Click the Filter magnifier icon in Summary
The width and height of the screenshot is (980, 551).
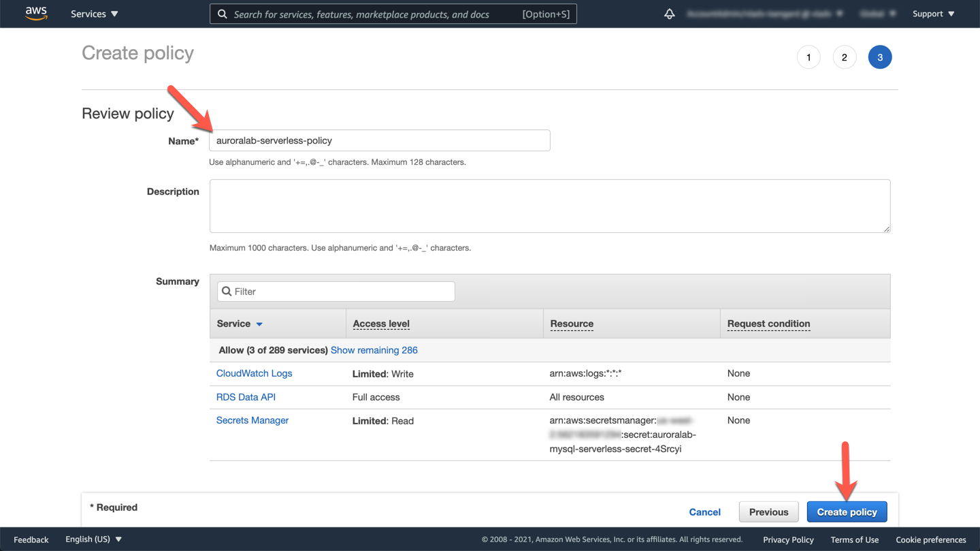pyautogui.click(x=227, y=292)
